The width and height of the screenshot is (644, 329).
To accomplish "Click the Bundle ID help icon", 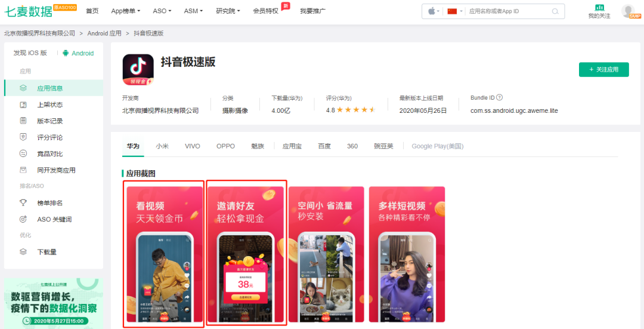I will click(500, 98).
